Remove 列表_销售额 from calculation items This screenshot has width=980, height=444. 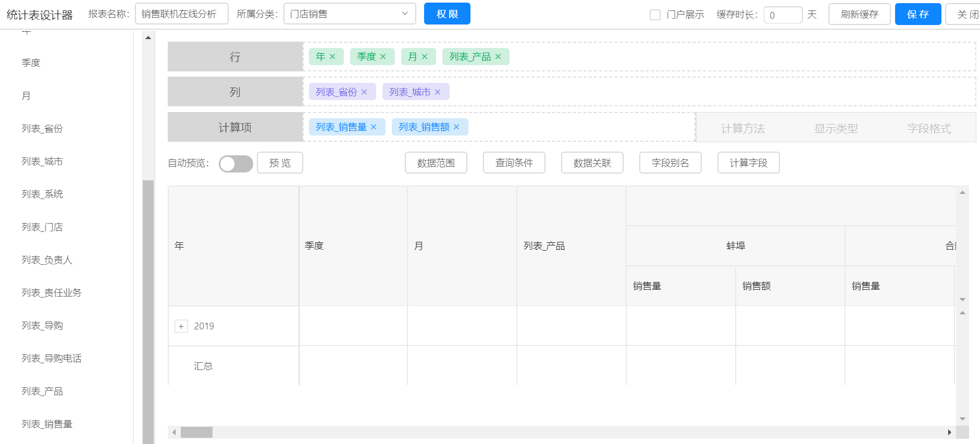coord(456,127)
